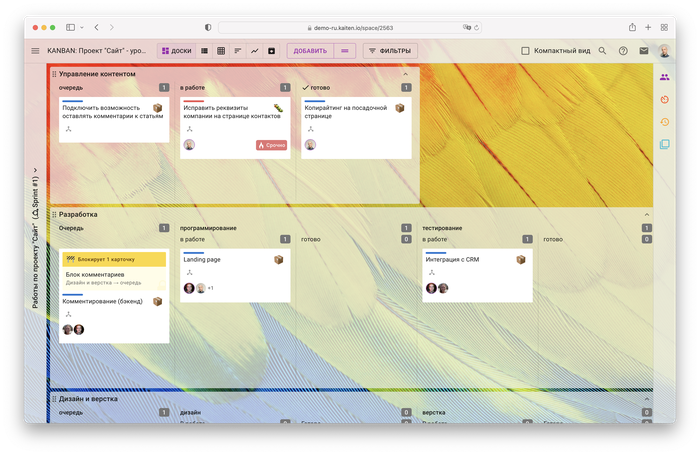Screen dimensions: 700x455
Task: Enable the Компактный вид checkbox
Action: pyautogui.click(x=526, y=50)
